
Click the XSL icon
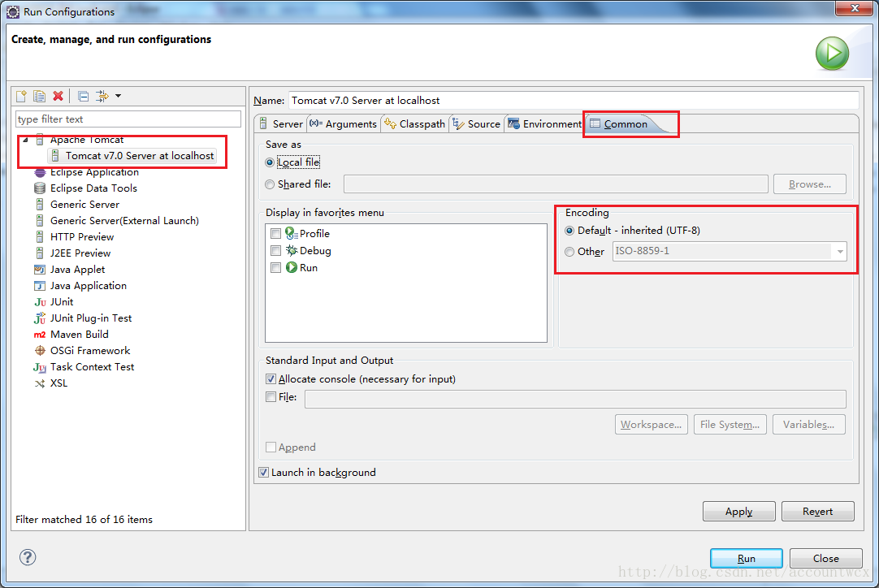pyautogui.click(x=40, y=383)
